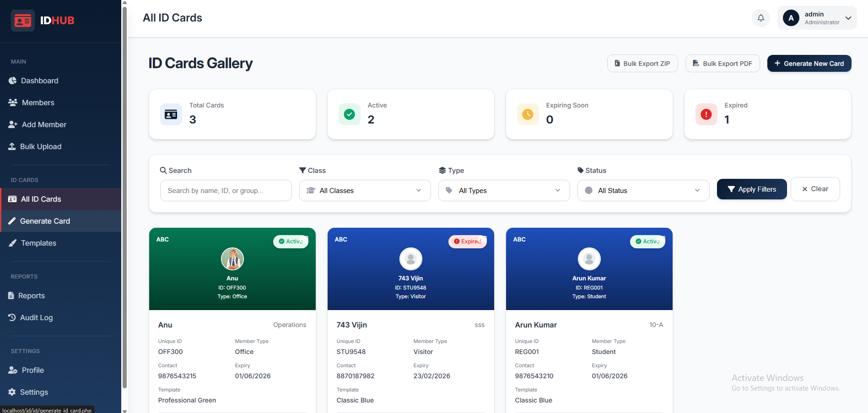Click the IDHUB logo icon
Viewport: 868px width, 413px height.
(x=23, y=21)
